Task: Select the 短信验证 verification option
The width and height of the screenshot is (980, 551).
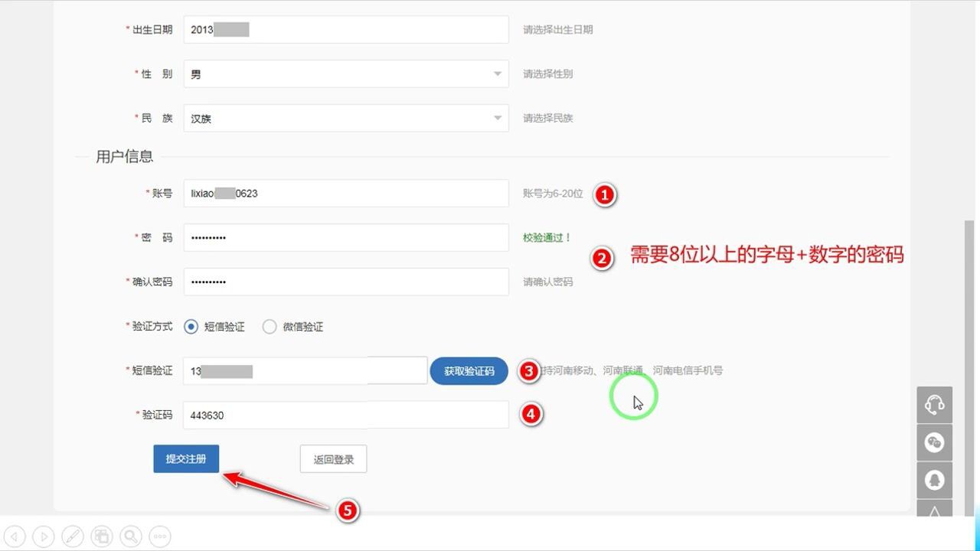Action: tap(191, 326)
